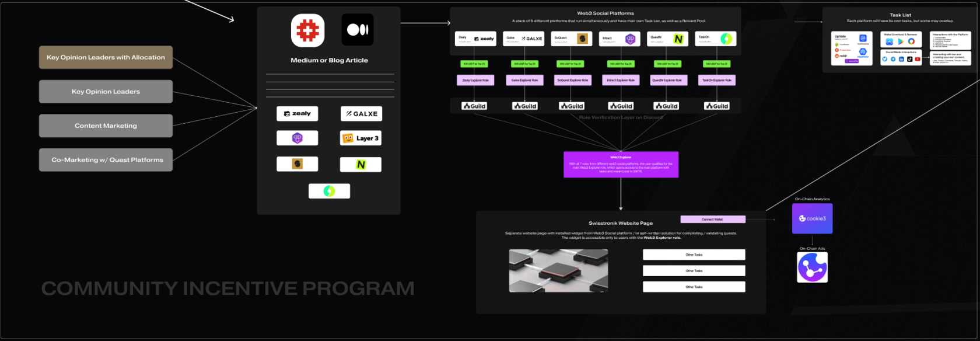Click the YouTube icon in Social Media Interactions
This screenshot has height=341, width=980.
[918, 59]
